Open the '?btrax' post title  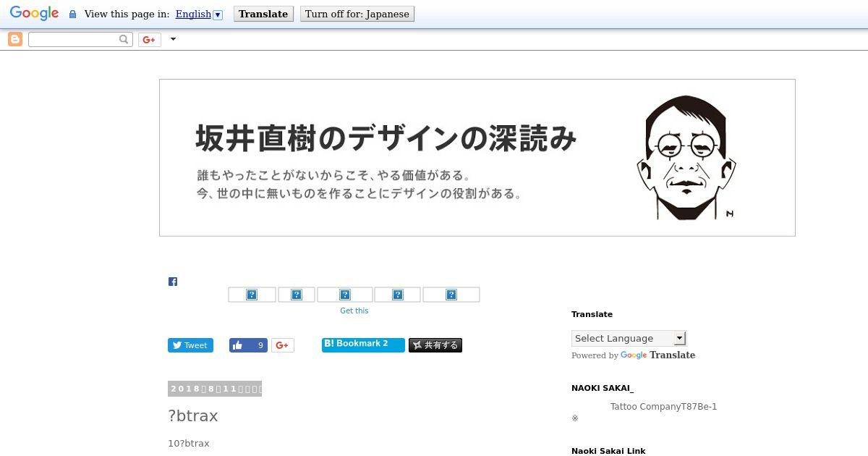tap(193, 416)
